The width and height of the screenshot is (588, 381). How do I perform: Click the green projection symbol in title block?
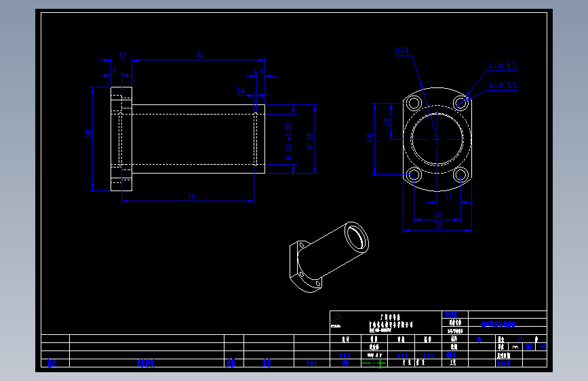pos(374,363)
